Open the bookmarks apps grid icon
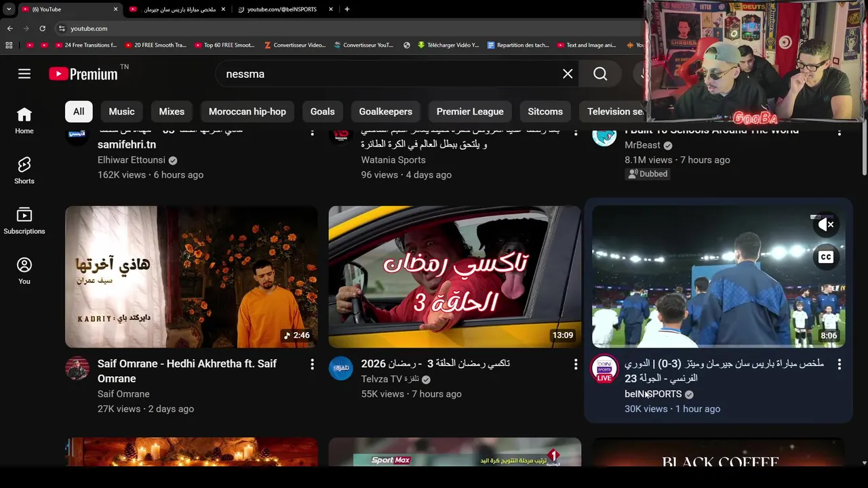This screenshot has width=868, height=488. pyautogui.click(x=9, y=45)
